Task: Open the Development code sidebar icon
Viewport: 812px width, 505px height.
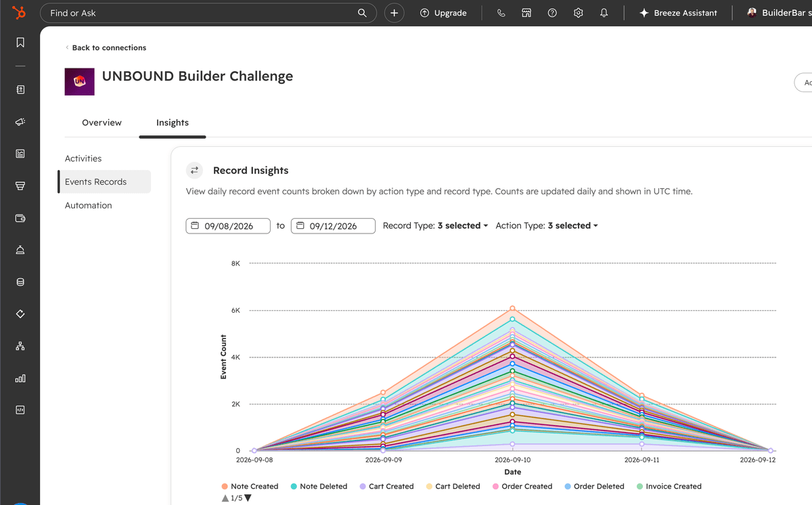Action: [20, 410]
